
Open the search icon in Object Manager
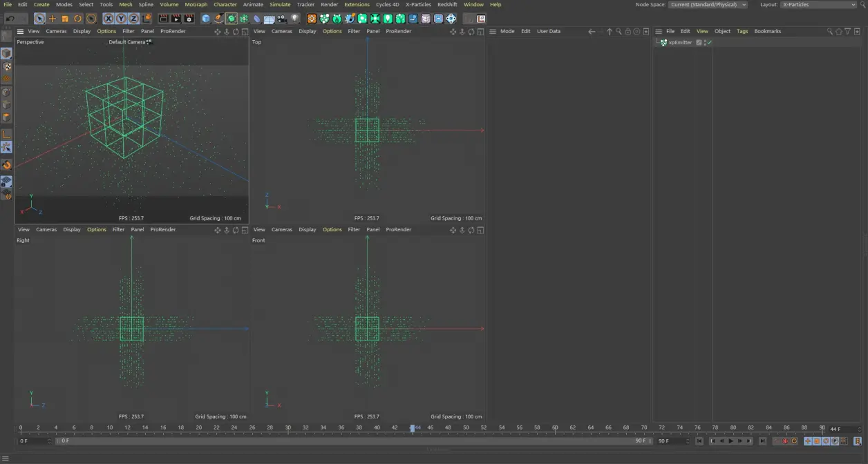pos(829,31)
